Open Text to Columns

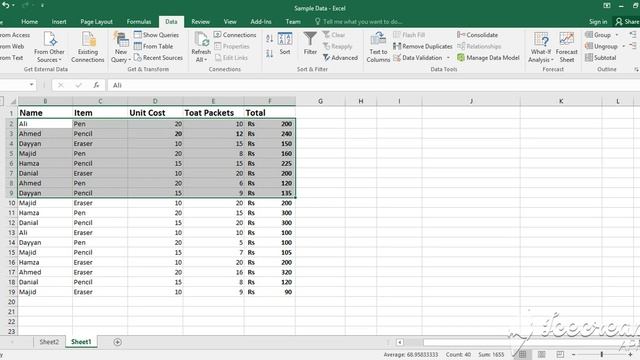pos(378,47)
